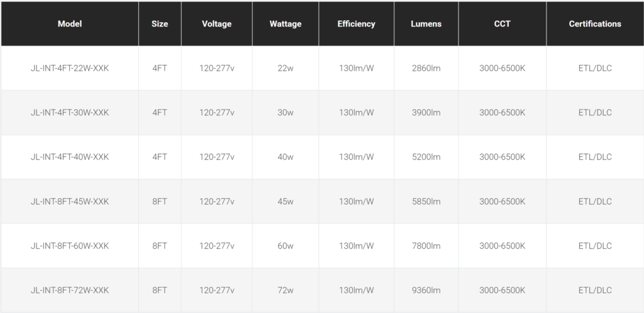Click the Certifications column header
The height and width of the screenshot is (313, 644).
pos(595,24)
